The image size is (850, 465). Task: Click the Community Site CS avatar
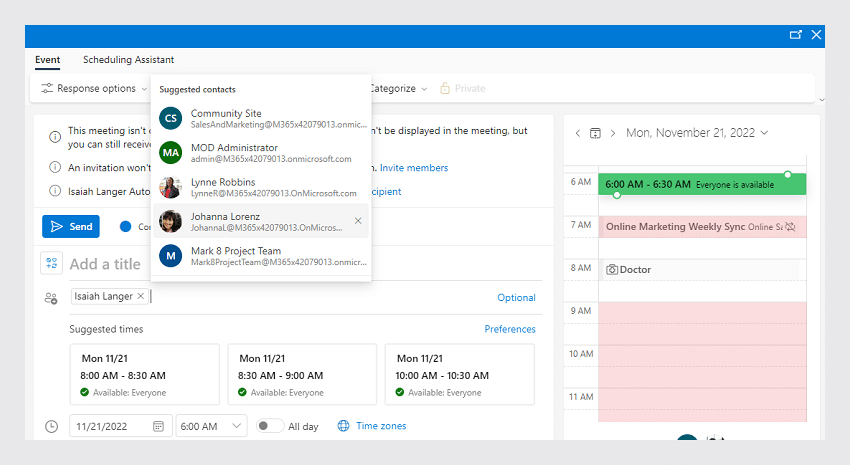[x=170, y=118]
